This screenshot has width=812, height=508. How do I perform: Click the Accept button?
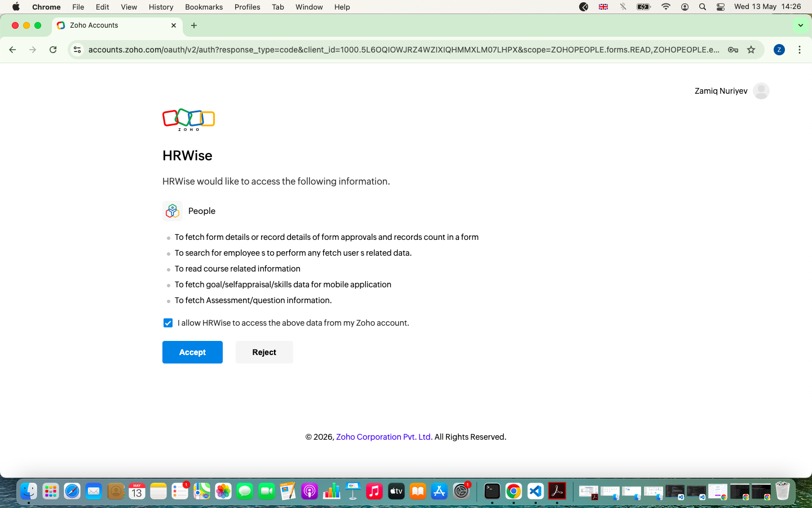pos(192,352)
